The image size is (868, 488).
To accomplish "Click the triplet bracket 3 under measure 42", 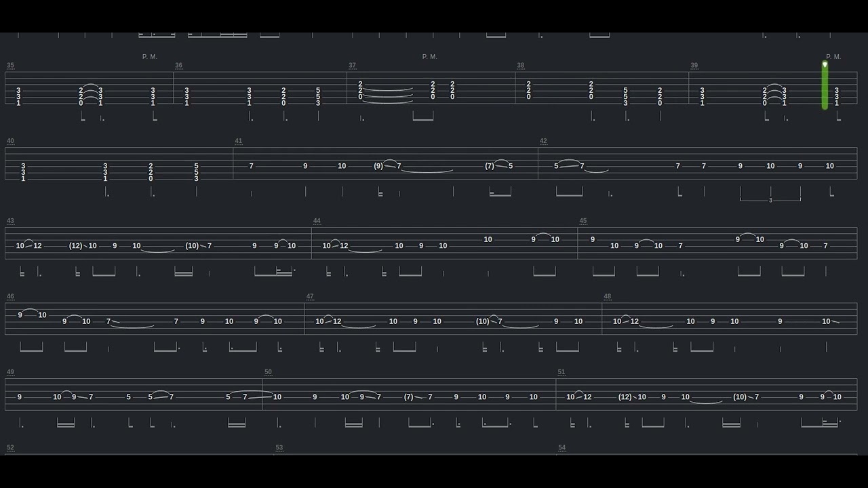I will [x=770, y=201].
